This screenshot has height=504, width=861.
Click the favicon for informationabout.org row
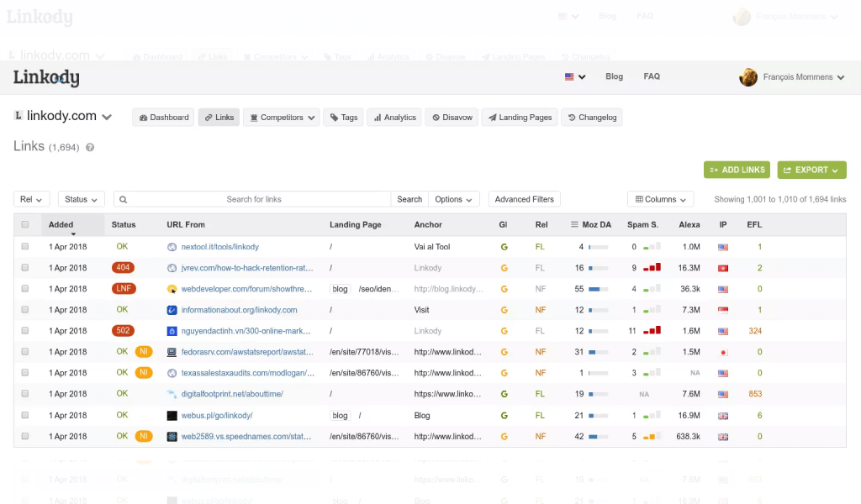click(x=172, y=311)
